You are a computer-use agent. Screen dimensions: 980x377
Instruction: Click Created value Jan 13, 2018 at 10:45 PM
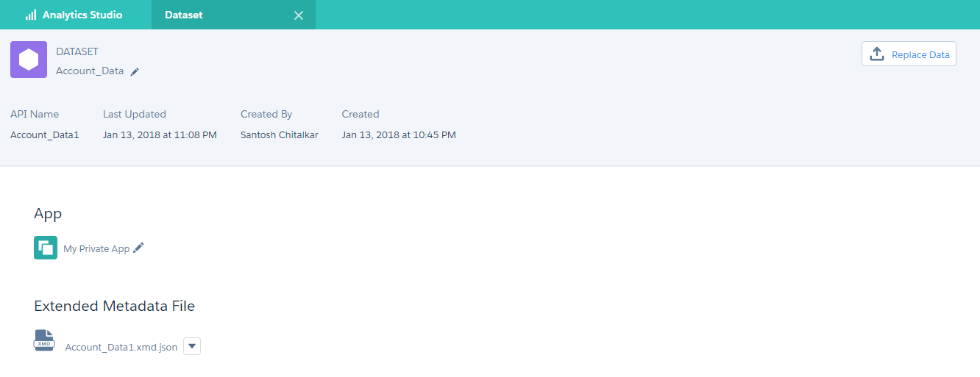click(x=399, y=135)
